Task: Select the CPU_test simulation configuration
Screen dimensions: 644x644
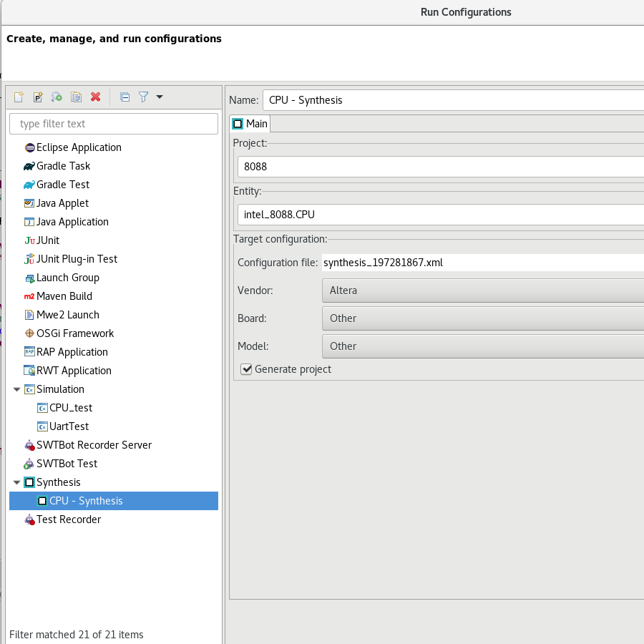Action: pyautogui.click(x=70, y=408)
